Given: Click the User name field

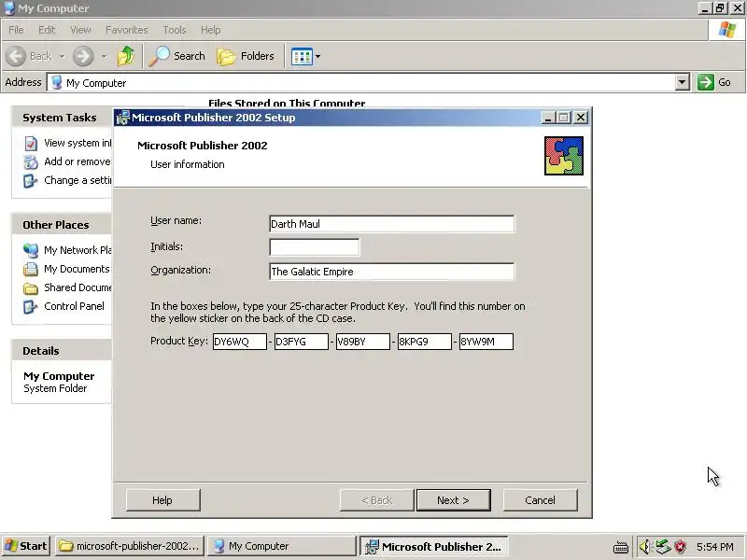Looking at the screenshot, I should pyautogui.click(x=391, y=224).
